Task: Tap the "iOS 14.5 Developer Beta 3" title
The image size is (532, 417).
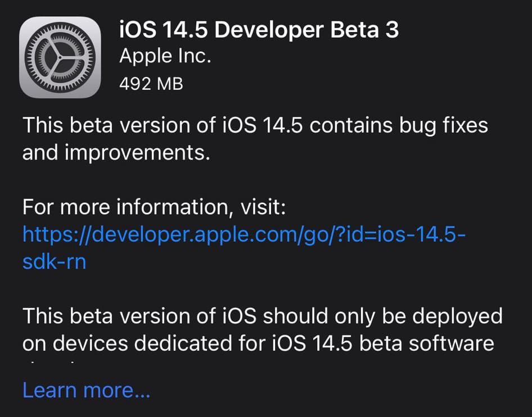Action: [x=259, y=30]
